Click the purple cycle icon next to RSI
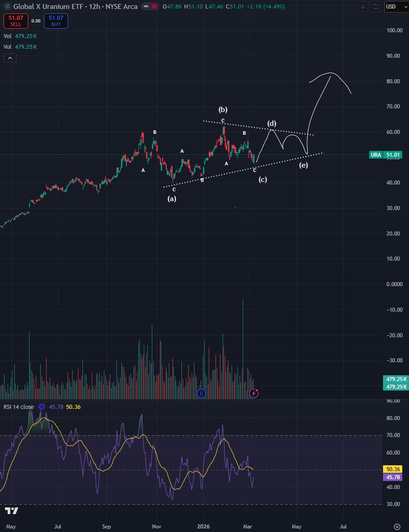Image resolution: width=409 pixels, height=532 pixels. point(41,407)
